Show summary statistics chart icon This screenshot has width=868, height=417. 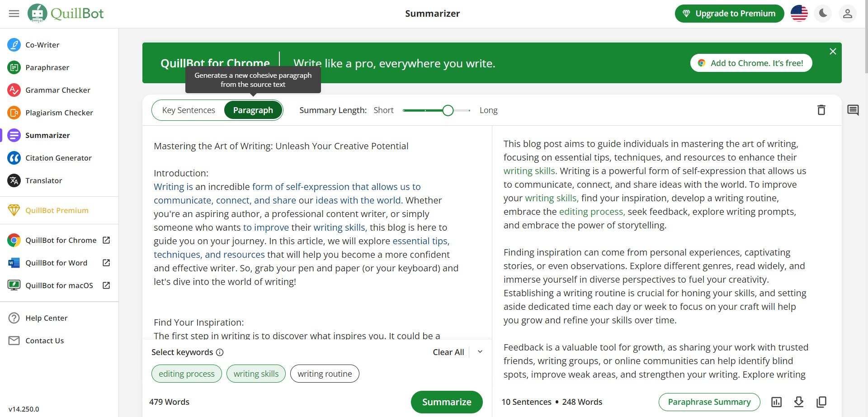coord(776,402)
